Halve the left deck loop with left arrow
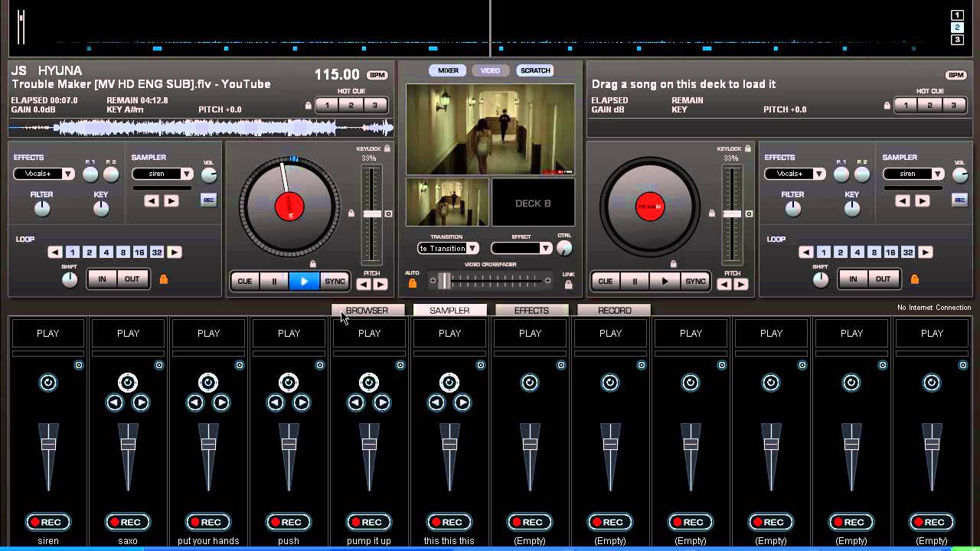This screenshot has width=980, height=551. point(55,252)
